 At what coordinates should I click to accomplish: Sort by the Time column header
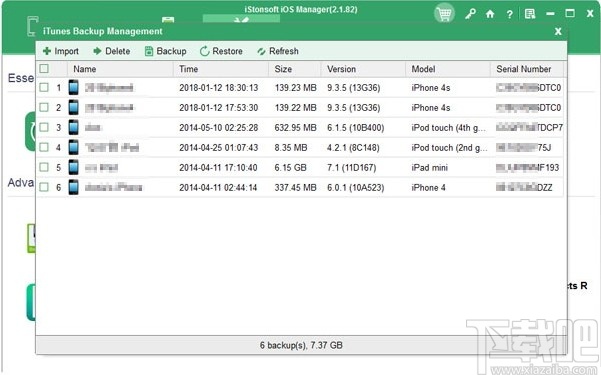pos(221,69)
